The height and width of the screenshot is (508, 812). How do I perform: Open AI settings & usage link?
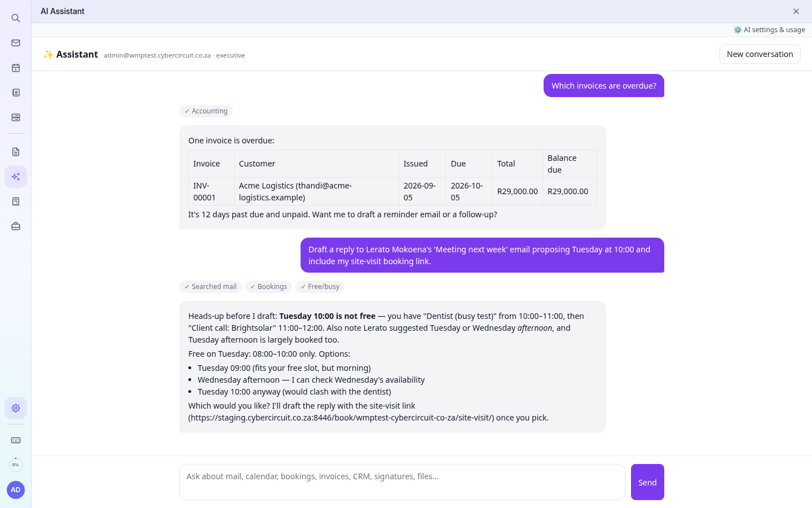click(x=769, y=30)
